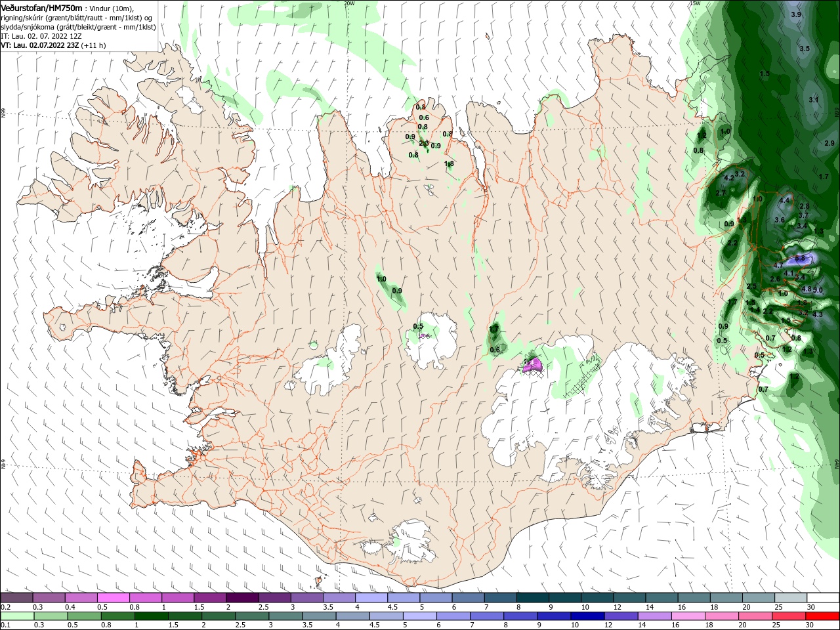The image size is (840, 630).
Task: Click the palest green 0.1 rain swatch
Action: click(x=16, y=616)
